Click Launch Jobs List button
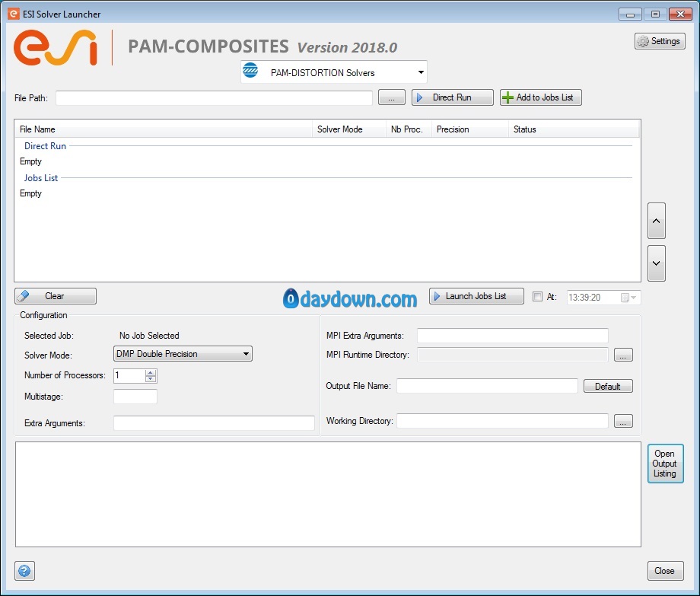 pyautogui.click(x=476, y=296)
